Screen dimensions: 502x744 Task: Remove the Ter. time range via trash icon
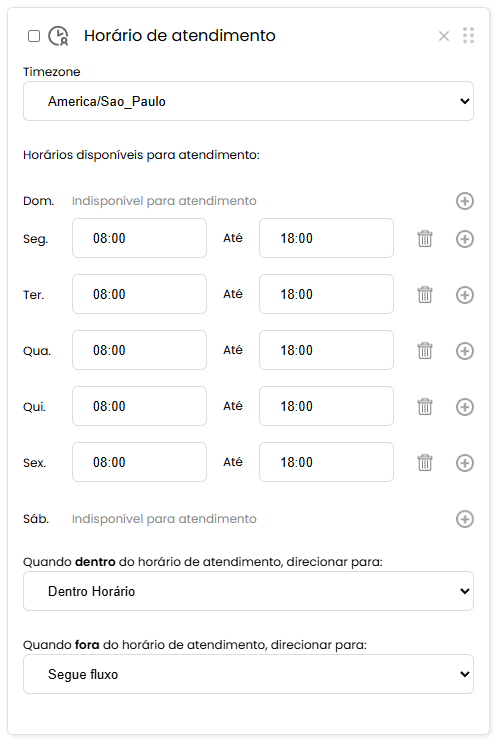[x=425, y=294]
